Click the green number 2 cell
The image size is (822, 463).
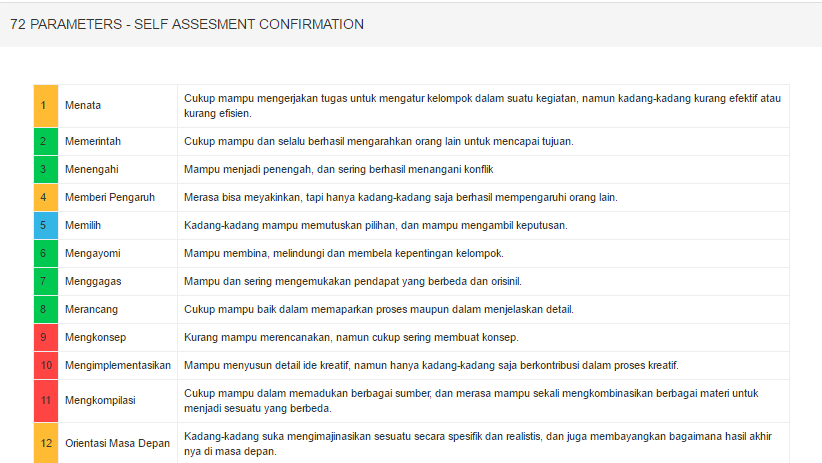[46, 142]
